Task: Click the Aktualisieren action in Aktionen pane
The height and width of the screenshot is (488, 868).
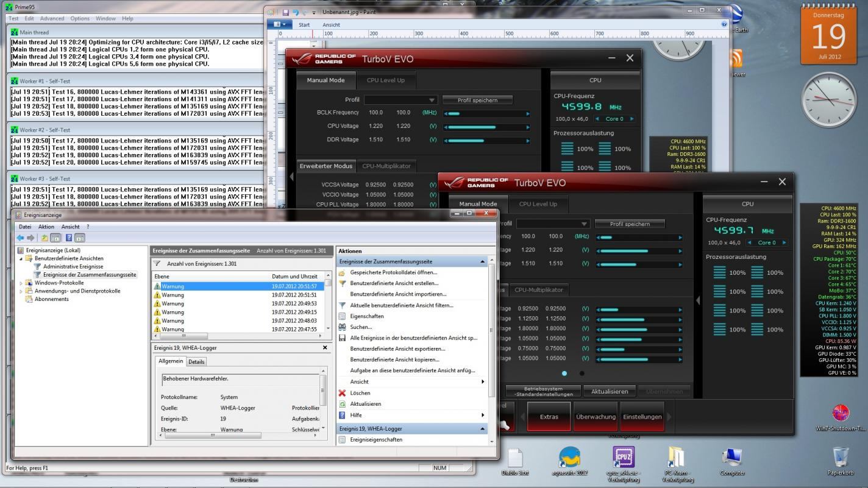Action: pos(366,404)
